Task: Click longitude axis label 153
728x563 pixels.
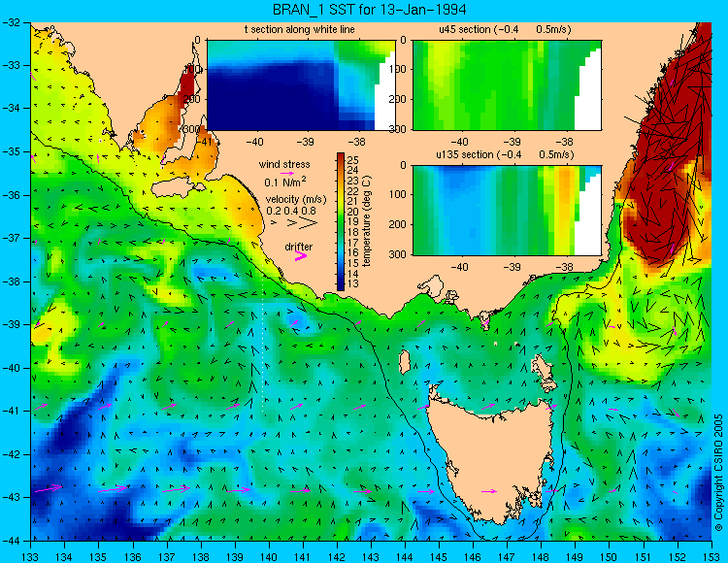Action: point(711,557)
